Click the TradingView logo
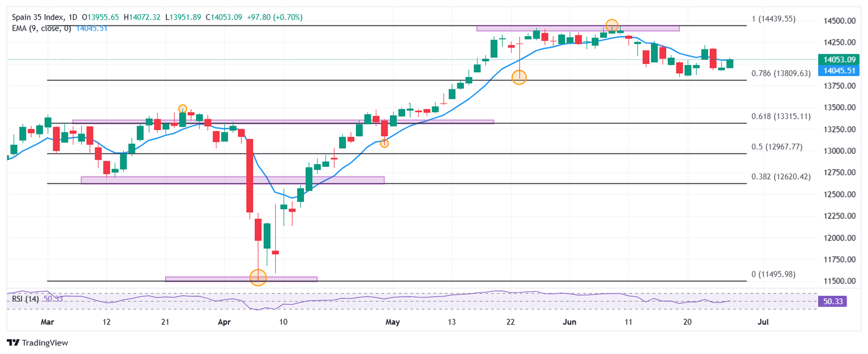Viewport: 868px width, 354px height. coord(37,343)
